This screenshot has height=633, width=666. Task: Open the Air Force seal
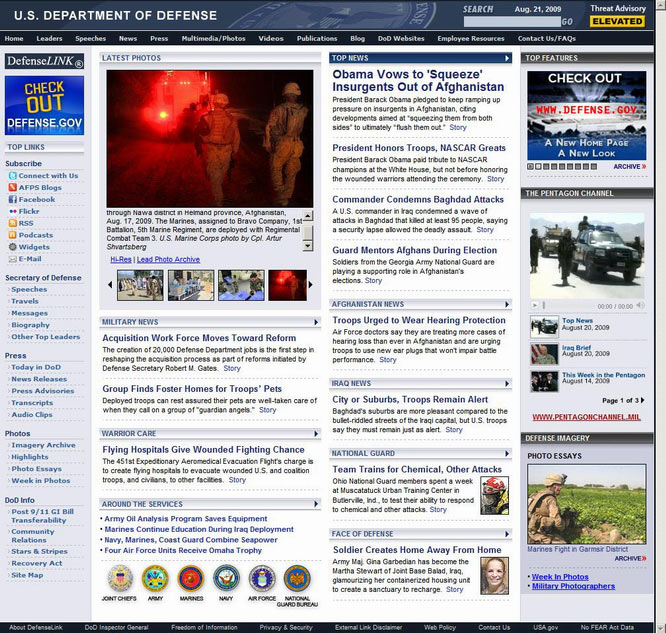262,578
